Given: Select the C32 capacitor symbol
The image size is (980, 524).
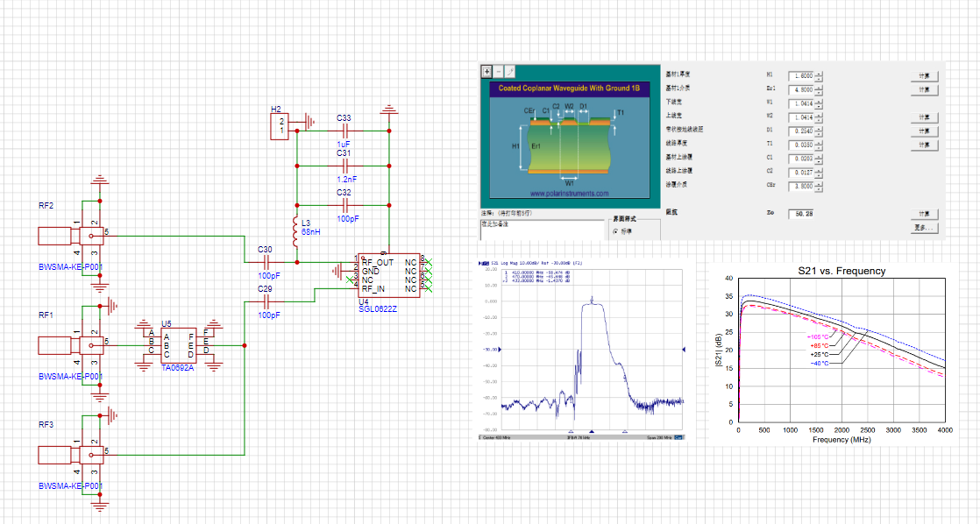Looking at the screenshot, I should 345,205.
